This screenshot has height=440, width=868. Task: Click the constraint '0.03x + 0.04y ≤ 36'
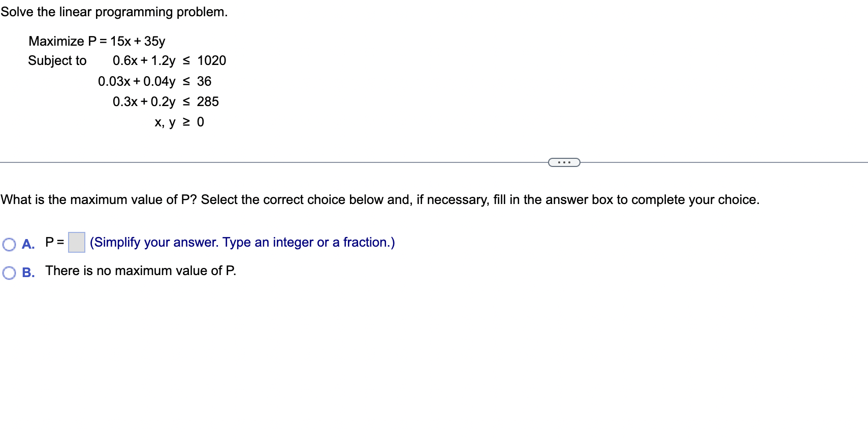click(154, 81)
